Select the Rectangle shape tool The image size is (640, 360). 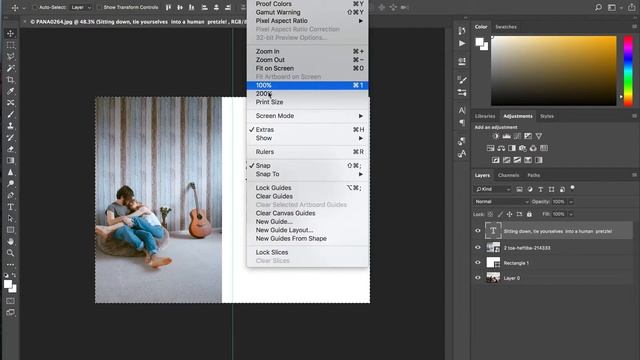pyautogui.click(x=11, y=230)
